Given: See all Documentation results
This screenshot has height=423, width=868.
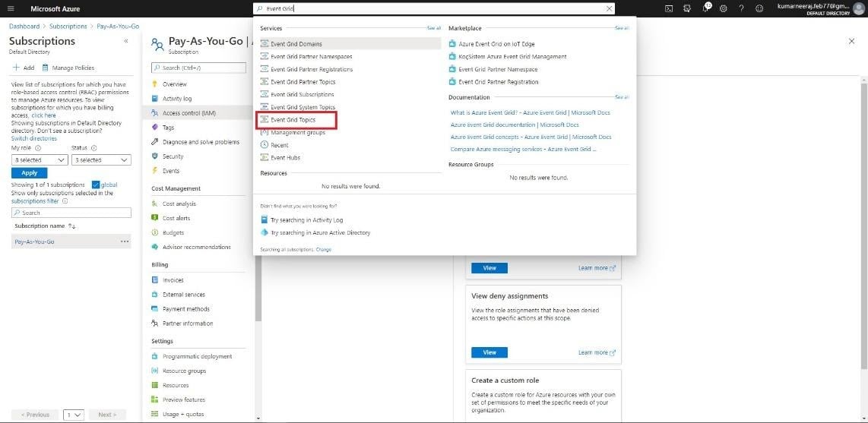Looking at the screenshot, I should [x=622, y=97].
